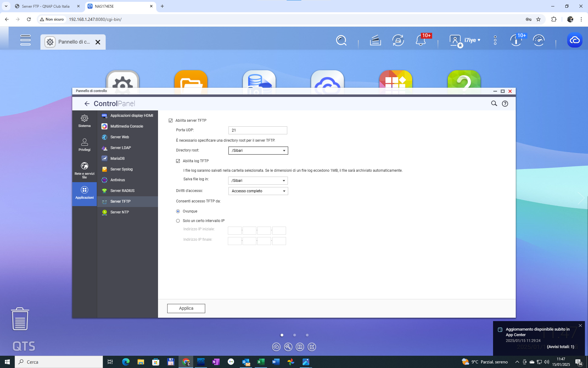Viewport: 588px width, 368px height.
Task: Expand Salva file log in dropdown
Action: (258, 181)
